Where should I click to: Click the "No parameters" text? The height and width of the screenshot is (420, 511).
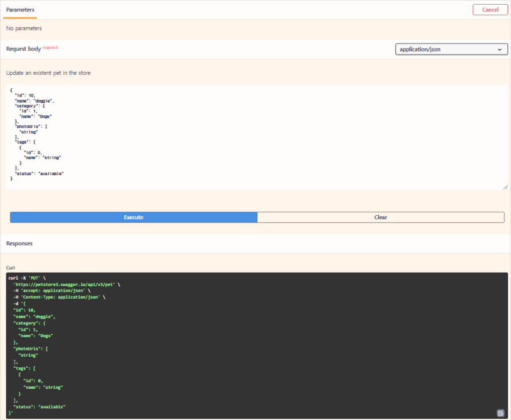[24, 28]
